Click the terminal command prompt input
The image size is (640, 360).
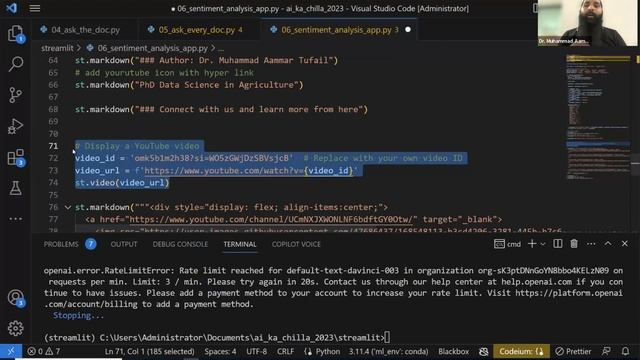coord(387,338)
